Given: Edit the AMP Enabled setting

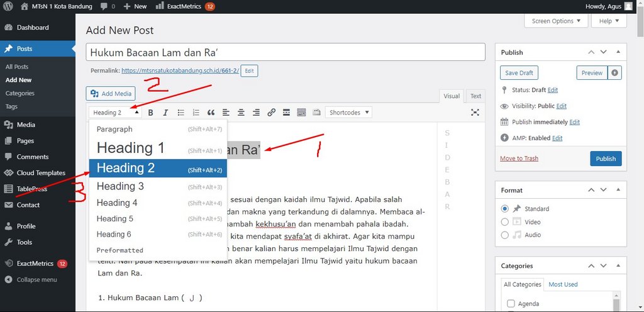Looking at the screenshot, I should click(557, 138).
